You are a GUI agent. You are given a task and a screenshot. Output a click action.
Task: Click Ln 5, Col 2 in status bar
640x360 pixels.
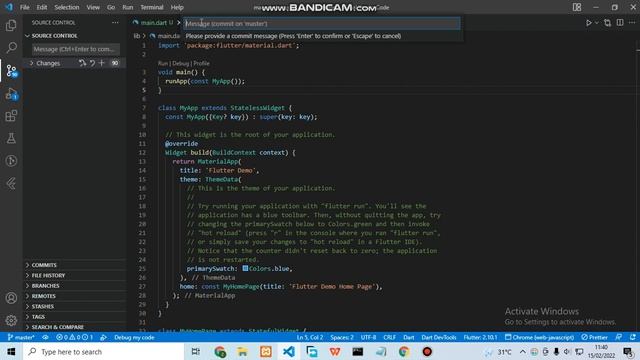point(310,338)
